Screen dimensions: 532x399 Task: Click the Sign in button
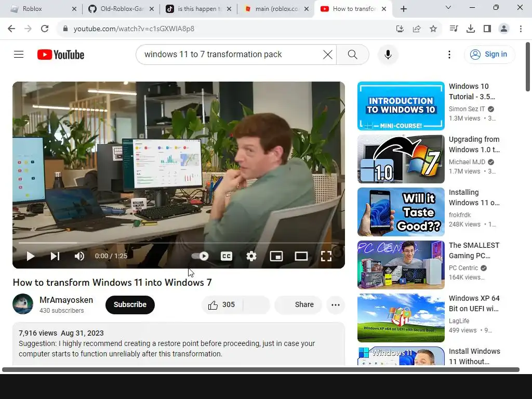(x=489, y=54)
